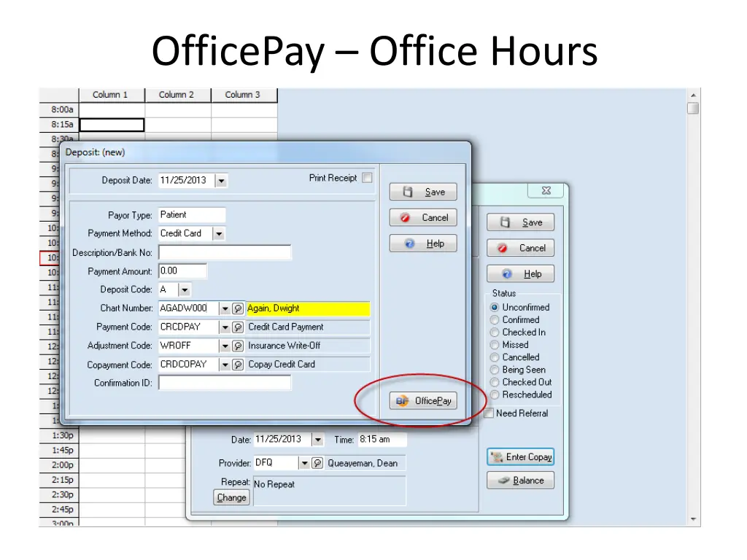Click the Enter Copay button
The width and height of the screenshot is (747, 560).
pos(520,457)
